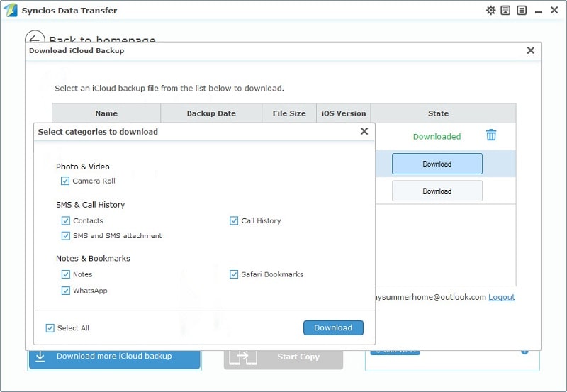
Task: Toggle the Contacts checkbox
Action: coord(65,220)
